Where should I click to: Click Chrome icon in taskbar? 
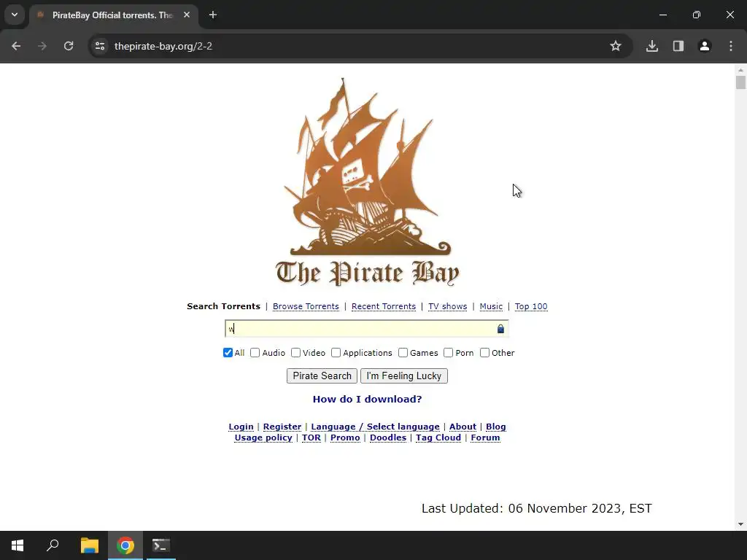(x=125, y=545)
